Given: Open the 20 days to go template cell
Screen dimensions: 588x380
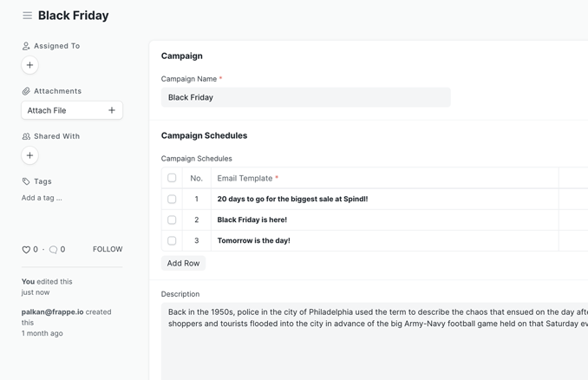Looking at the screenshot, I should tap(382, 199).
